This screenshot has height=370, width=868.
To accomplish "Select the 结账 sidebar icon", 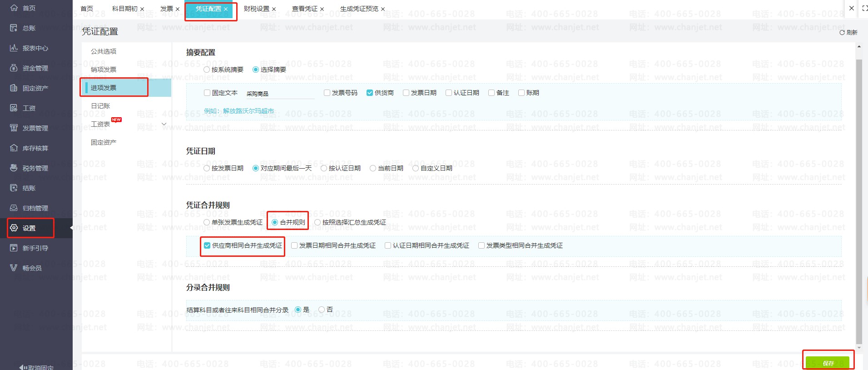I will click(x=14, y=188).
